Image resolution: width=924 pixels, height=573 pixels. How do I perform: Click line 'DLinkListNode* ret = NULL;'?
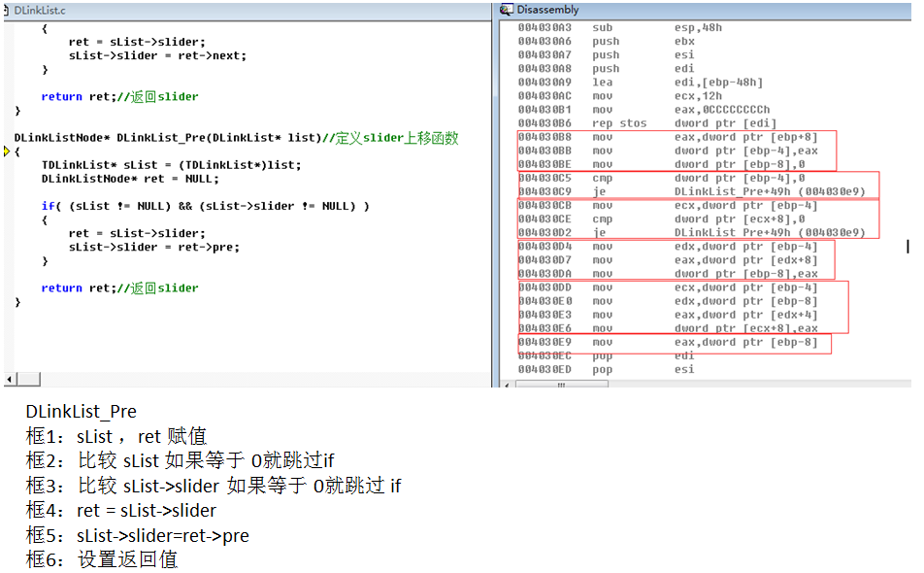[x=130, y=179]
